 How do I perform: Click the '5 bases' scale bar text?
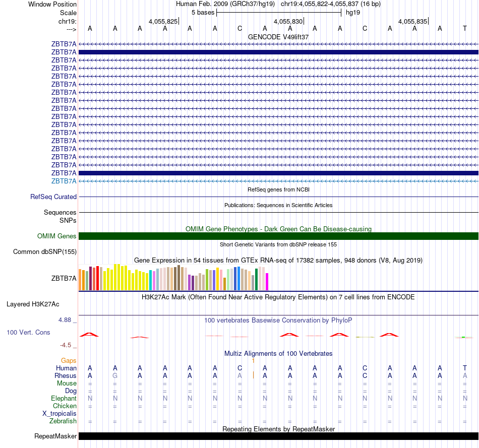click(203, 13)
